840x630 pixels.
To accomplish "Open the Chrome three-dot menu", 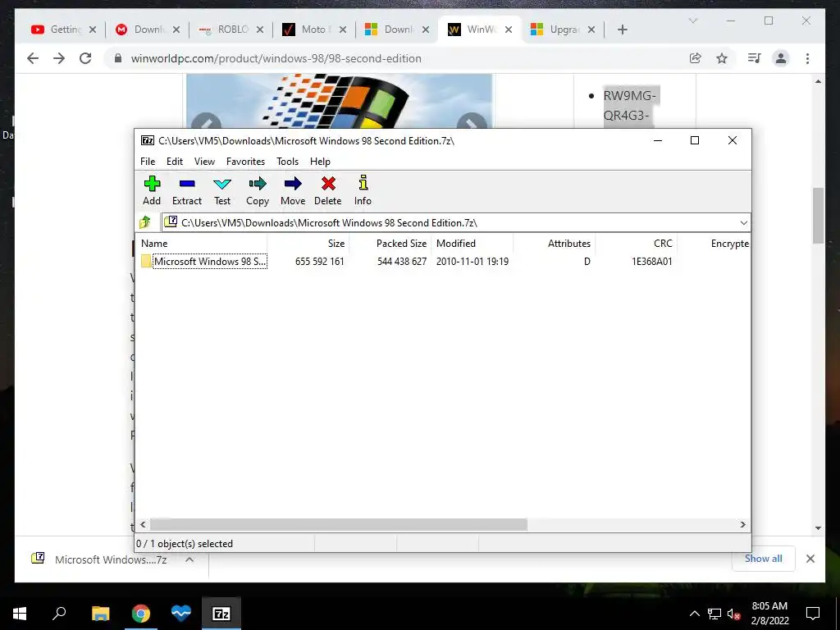I will pos(807,58).
